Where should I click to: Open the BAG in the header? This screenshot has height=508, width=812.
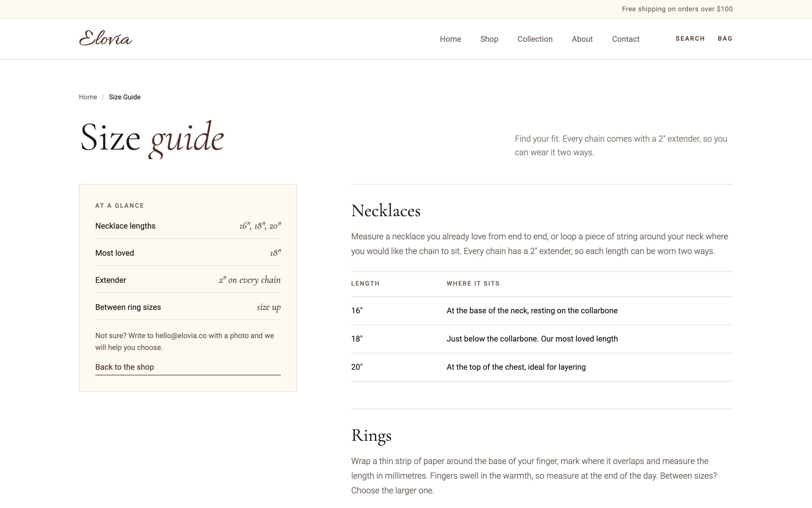tap(725, 39)
